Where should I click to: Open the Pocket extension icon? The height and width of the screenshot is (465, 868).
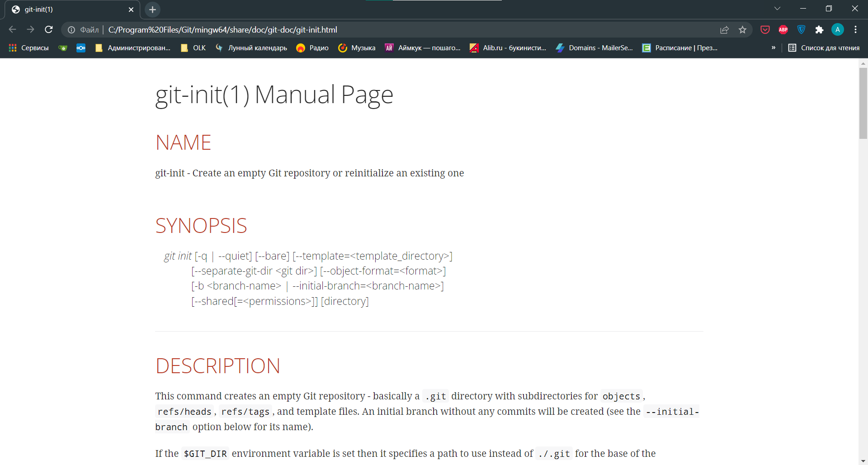(x=765, y=30)
